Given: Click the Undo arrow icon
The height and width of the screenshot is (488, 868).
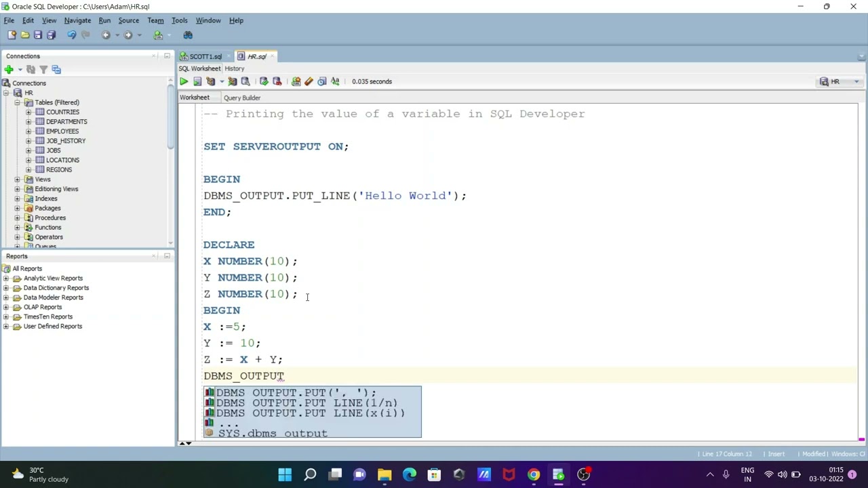Looking at the screenshot, I should pyautogui.click(x=72, y=35).
